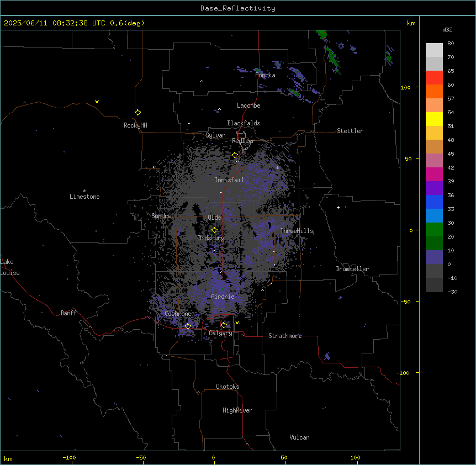This screenshot has height=465, width=476.
Task: Click the Sundre label
Action: pyautogui.click(x=161, y=216)
